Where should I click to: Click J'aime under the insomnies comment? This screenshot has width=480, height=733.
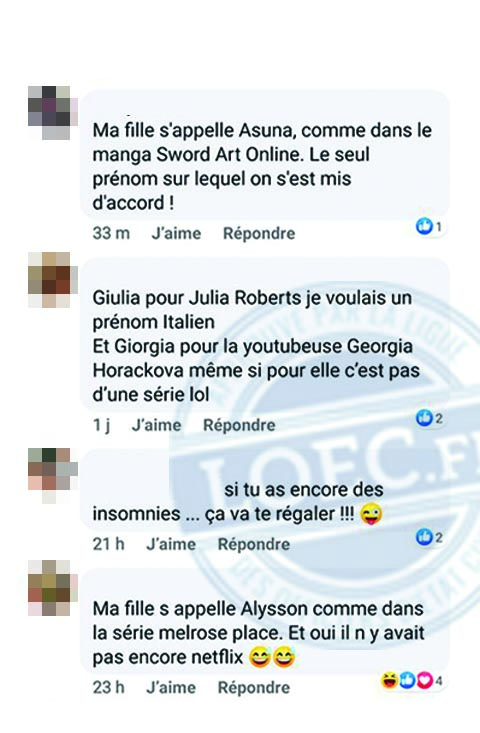pos(171,544)
